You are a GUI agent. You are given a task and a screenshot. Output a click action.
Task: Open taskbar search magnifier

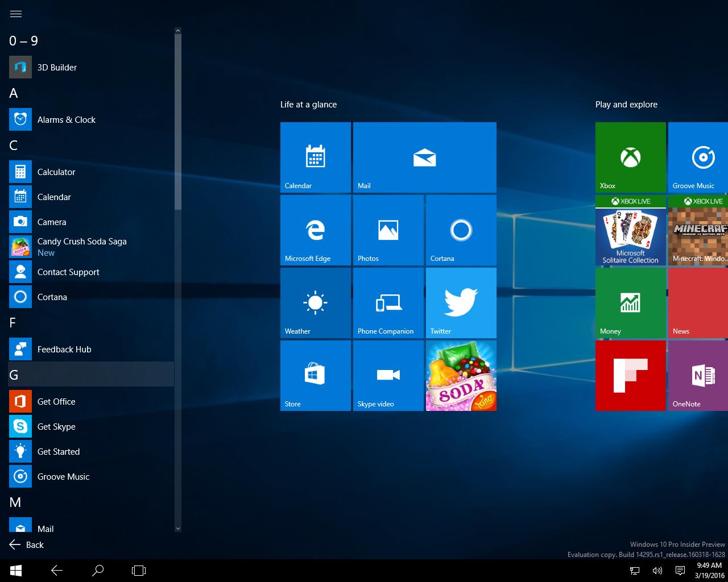[x=98, y=571]
